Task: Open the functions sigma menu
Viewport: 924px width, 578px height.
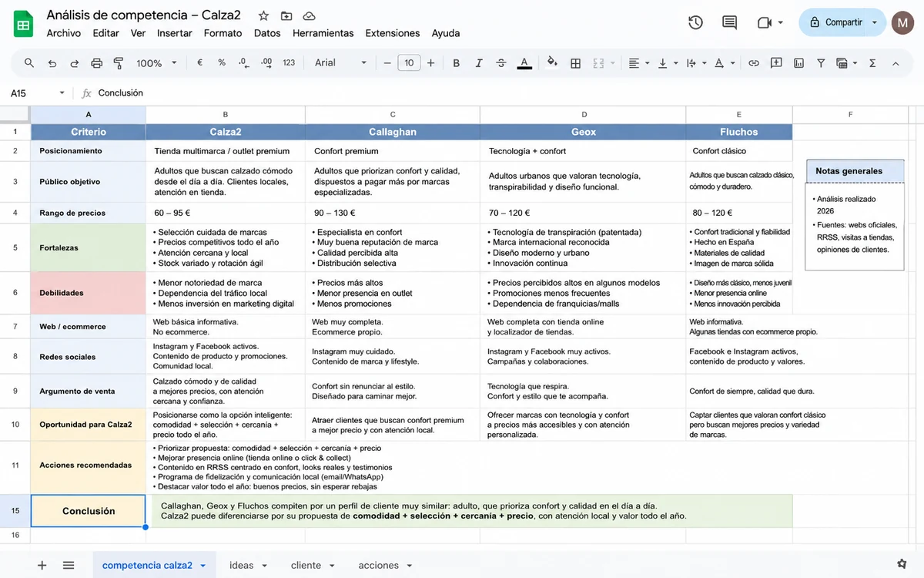Action: click(872, 63)
